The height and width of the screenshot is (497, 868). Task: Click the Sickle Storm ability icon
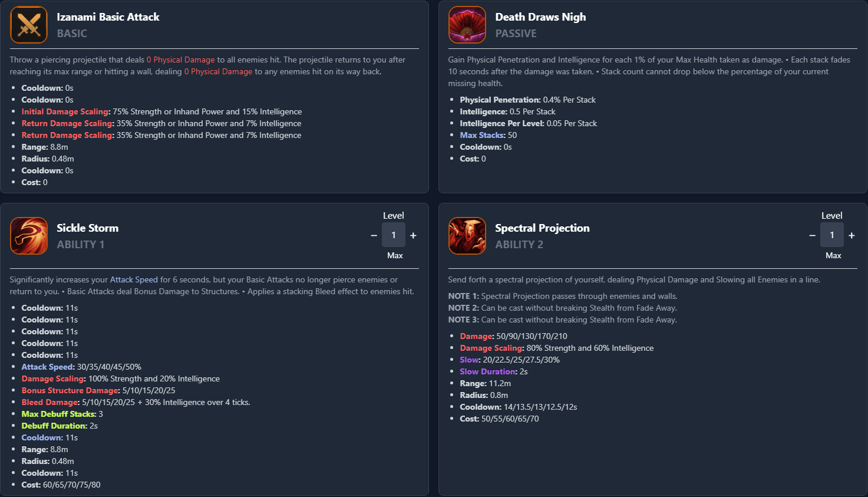tap(29, 236)
